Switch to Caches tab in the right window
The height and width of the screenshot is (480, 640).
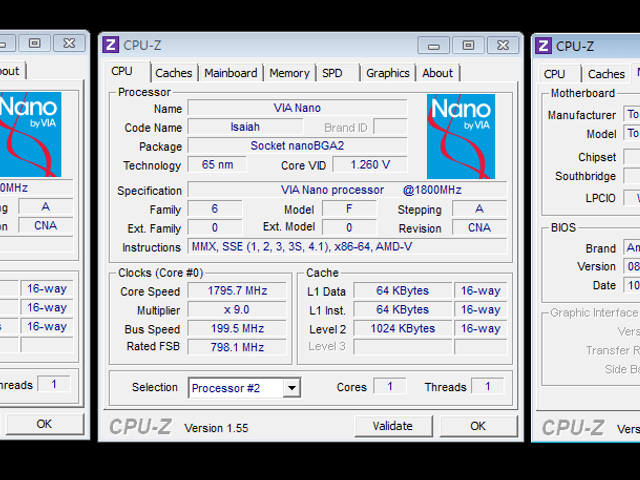coord(606,74)
